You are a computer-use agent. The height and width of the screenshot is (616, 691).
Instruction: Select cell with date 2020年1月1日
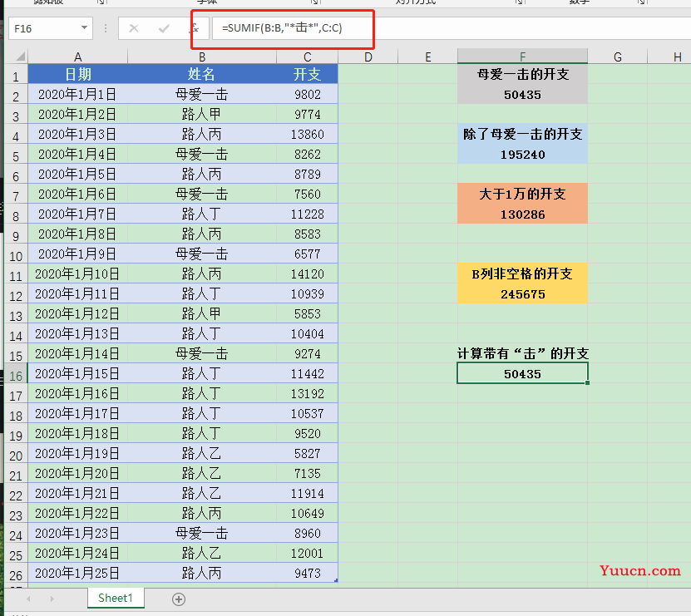[x=77, y=94]
